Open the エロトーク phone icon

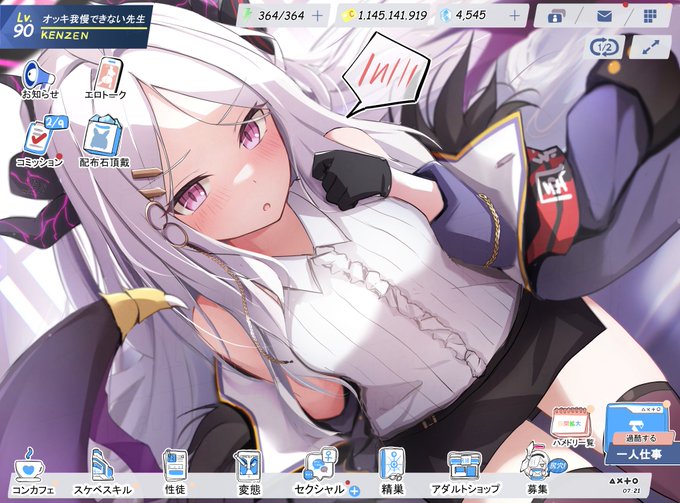click(x=107, y=79)
